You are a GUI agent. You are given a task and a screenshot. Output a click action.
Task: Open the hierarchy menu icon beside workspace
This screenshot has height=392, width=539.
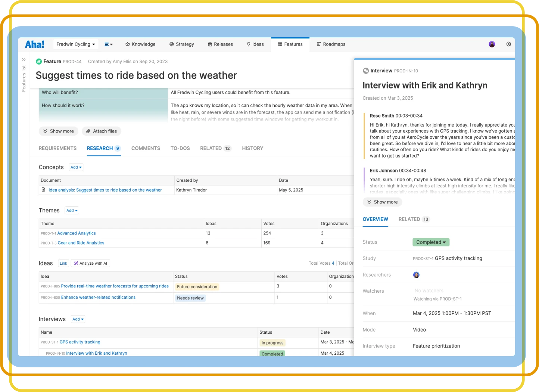click(108, 44)
